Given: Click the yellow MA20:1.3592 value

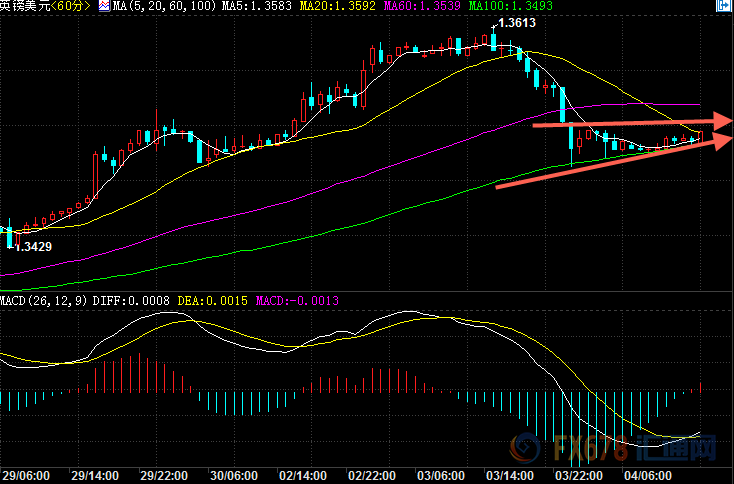Looking at the screenshot, I should [338, 6].
